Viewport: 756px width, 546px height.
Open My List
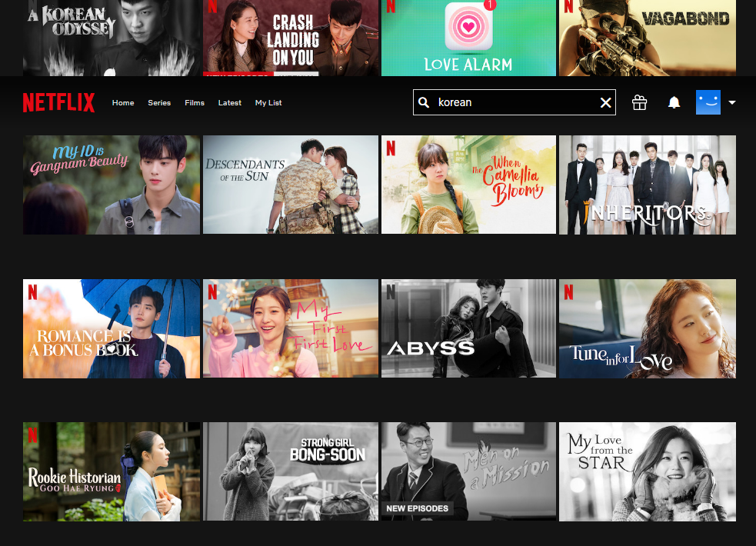268,102
